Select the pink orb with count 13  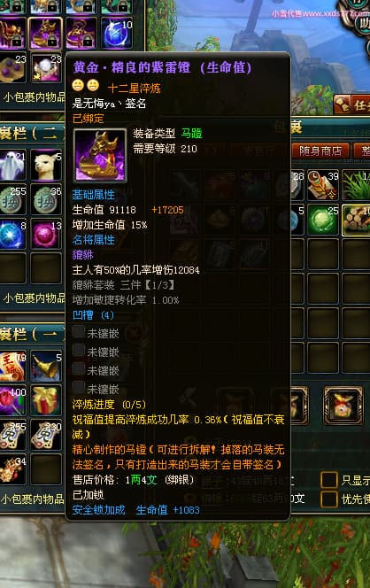click(46, 234)
